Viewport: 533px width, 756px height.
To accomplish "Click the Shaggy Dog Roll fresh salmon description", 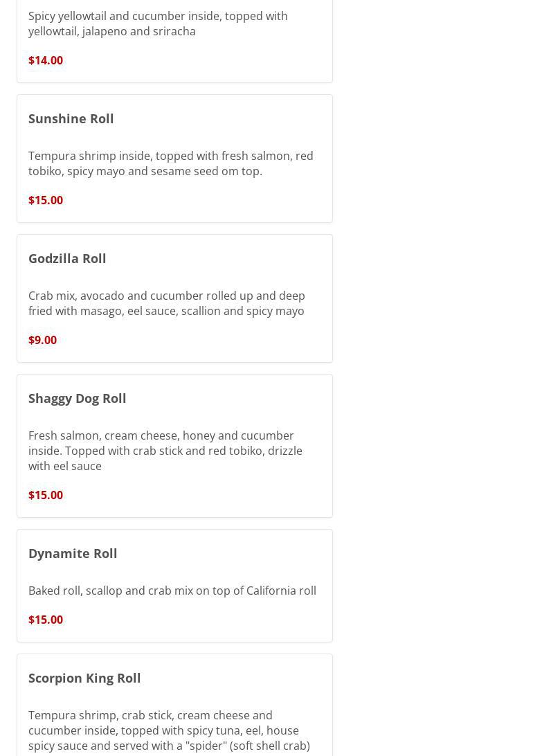I will pyautogui.click(x=165, y=451).
